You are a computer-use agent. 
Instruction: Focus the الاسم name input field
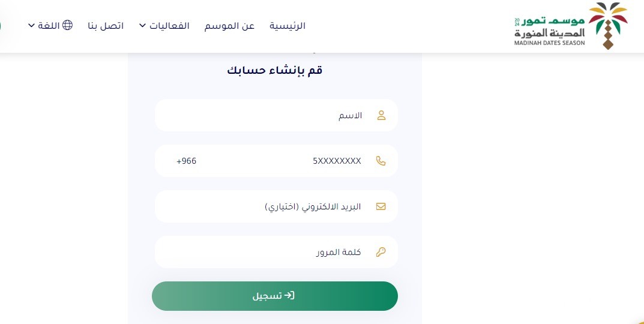(277, 115)
